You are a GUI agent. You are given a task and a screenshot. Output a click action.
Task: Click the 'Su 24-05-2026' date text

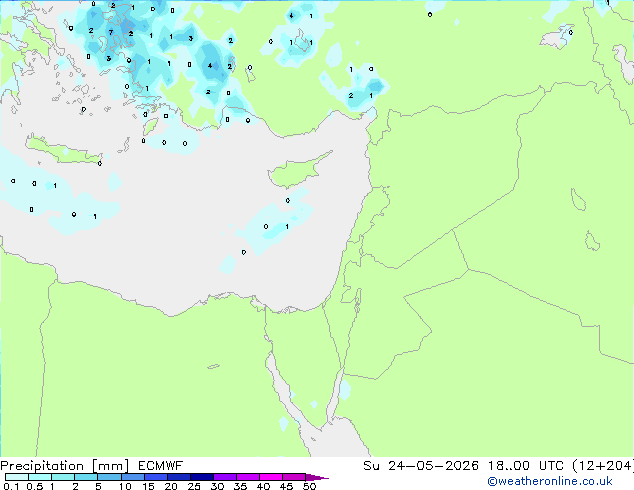421,466
